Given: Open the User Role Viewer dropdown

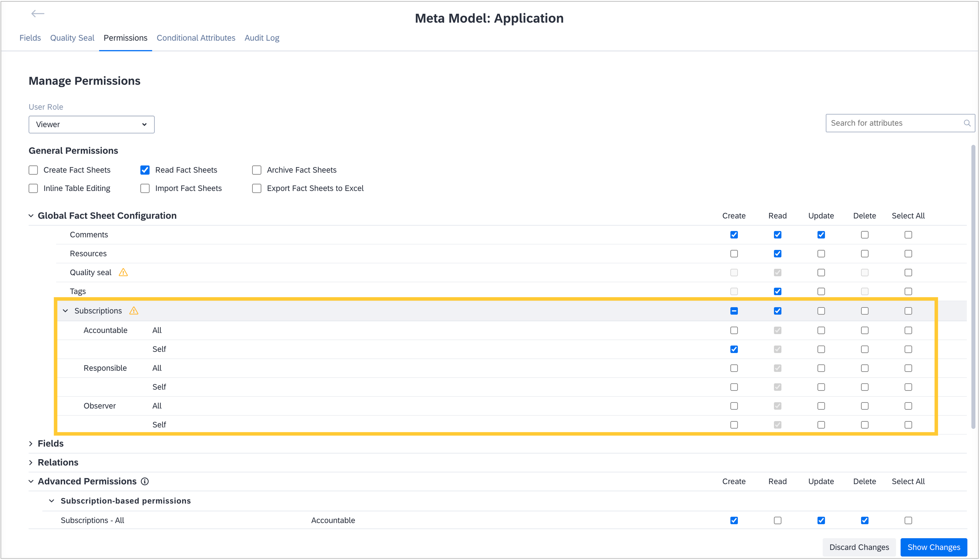Looking at the screenshot, I should tap(91, 125).
